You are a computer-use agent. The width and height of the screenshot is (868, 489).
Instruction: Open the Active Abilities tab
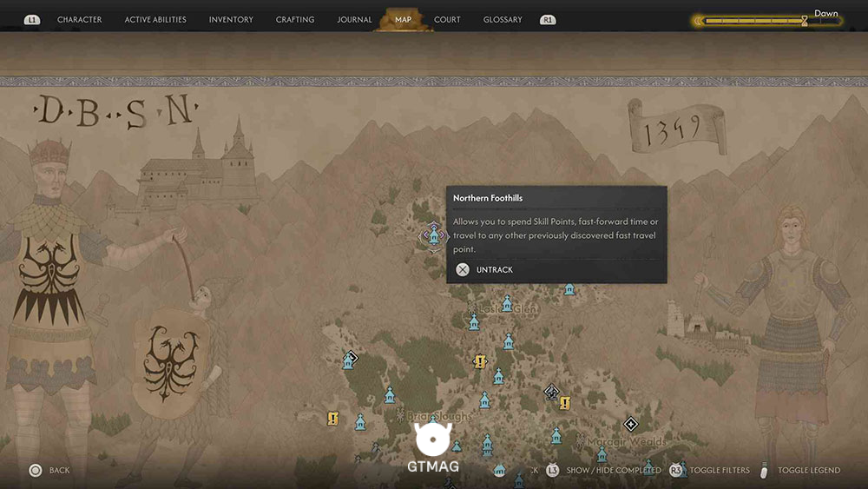pyautogui.click(x=155, y=19)
